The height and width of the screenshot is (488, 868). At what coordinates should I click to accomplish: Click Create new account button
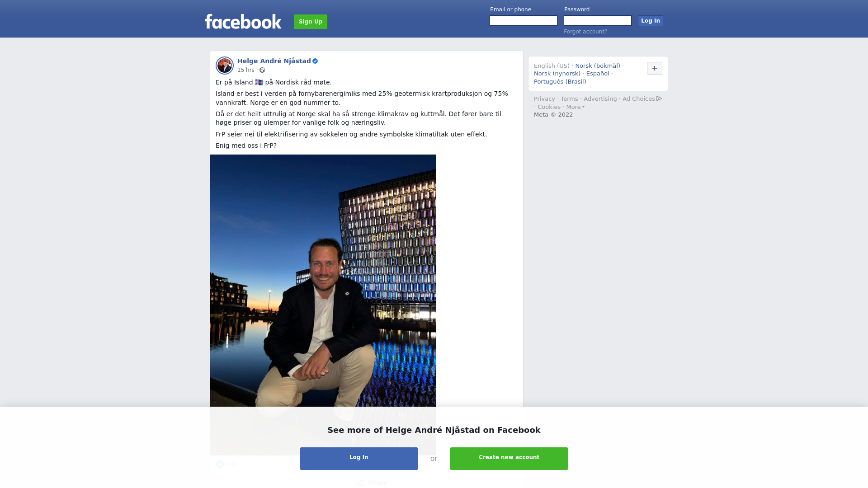tap(509, 459)
